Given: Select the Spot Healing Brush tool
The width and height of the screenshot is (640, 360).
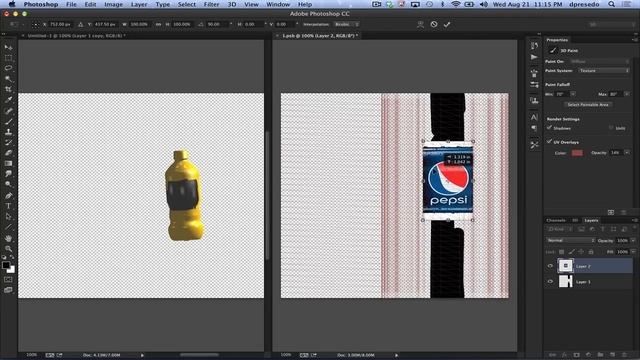Looking at the screenshot, I should coord(8,111).
